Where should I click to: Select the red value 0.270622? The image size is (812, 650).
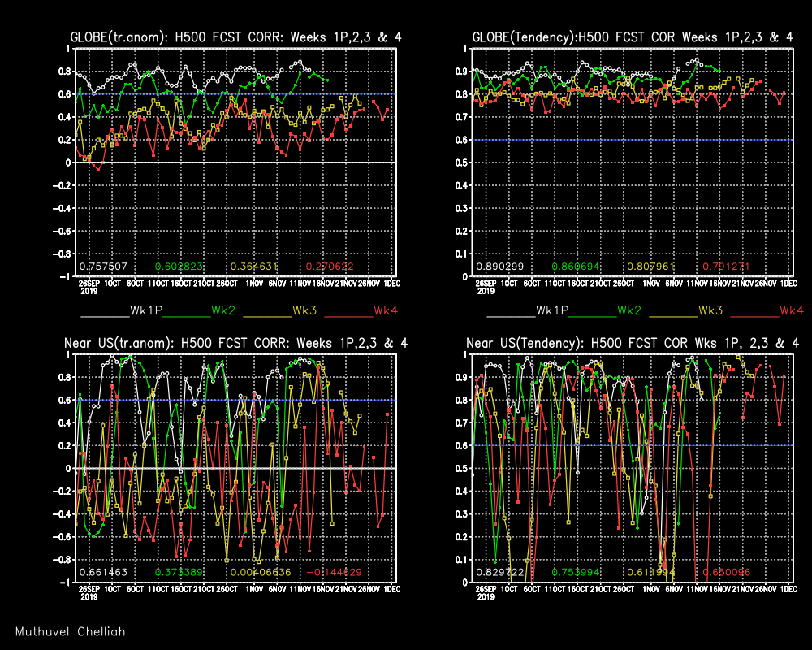click(x=330, y=266)
